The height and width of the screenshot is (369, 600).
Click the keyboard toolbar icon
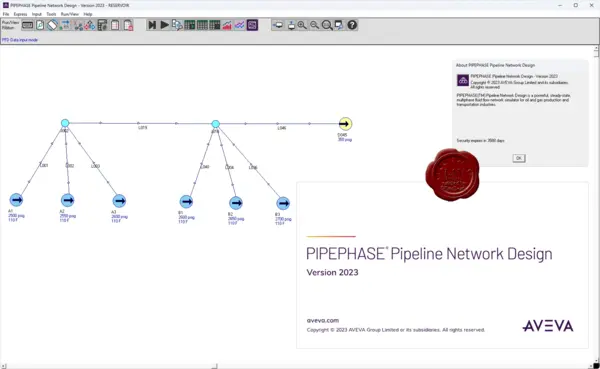[x=28, y=25]
